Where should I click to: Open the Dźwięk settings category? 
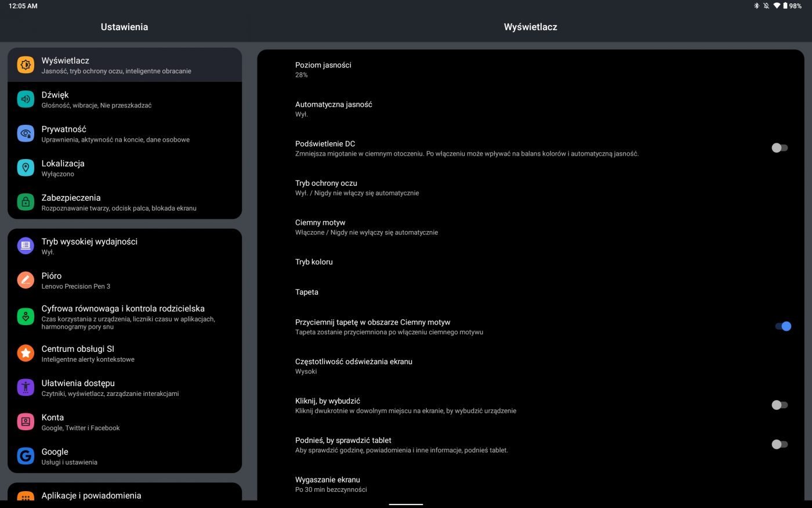coord(125,99)
